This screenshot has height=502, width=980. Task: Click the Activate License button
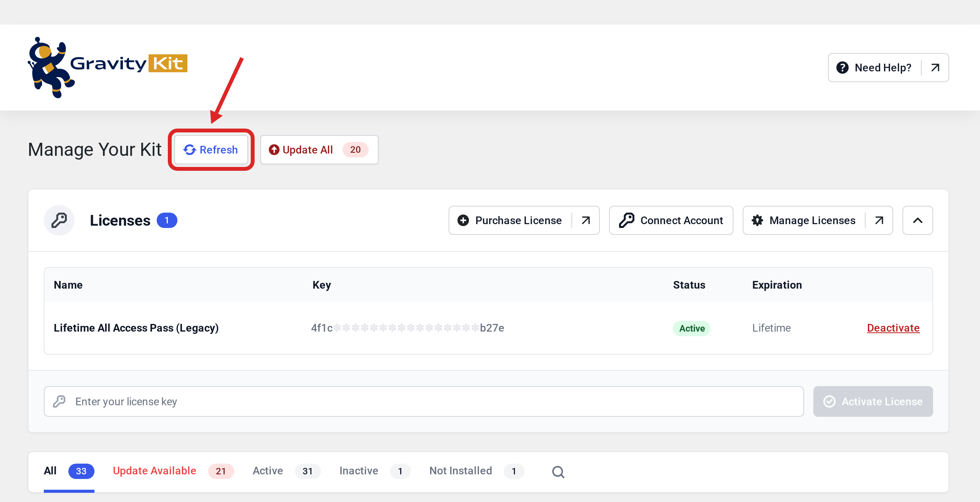coord(873,401)
